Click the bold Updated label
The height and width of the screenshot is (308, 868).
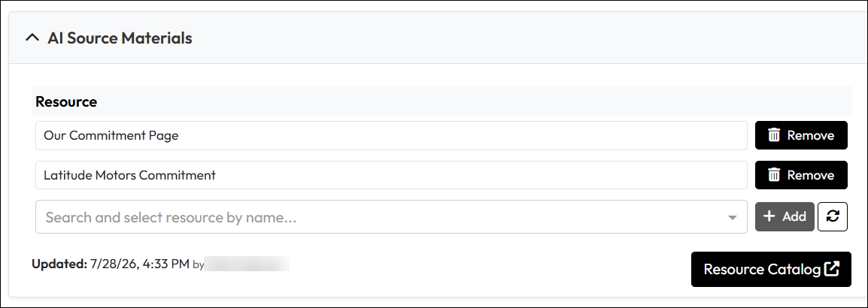click(59, 264)
